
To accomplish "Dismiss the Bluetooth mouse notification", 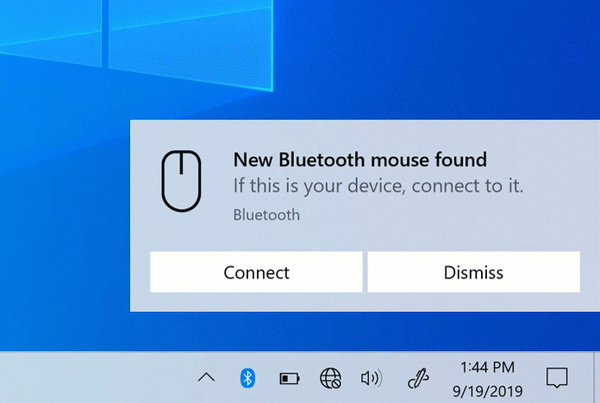I will coord(474,272).
